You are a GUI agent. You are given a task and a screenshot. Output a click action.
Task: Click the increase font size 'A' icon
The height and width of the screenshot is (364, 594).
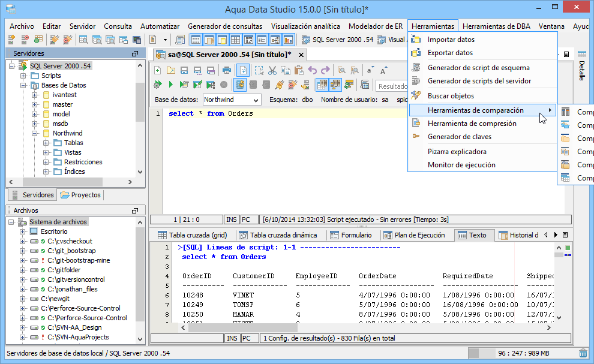coord(383,70)
